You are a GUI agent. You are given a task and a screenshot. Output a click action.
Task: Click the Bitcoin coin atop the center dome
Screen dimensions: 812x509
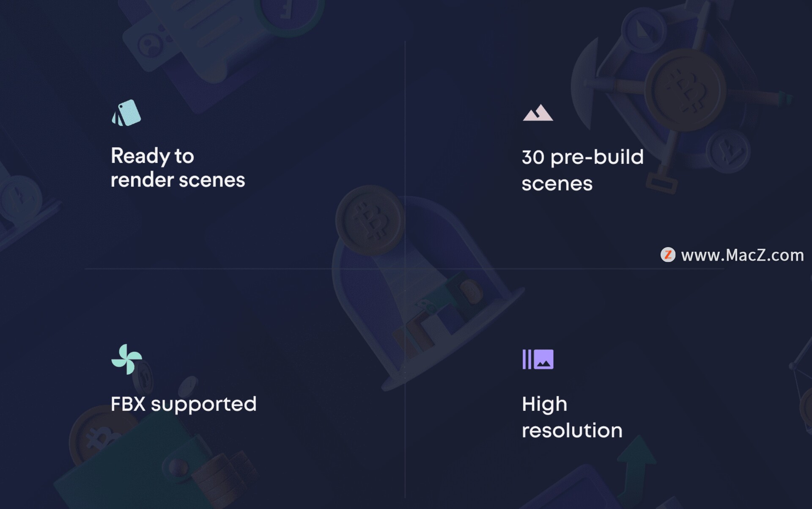coord(370,220)
